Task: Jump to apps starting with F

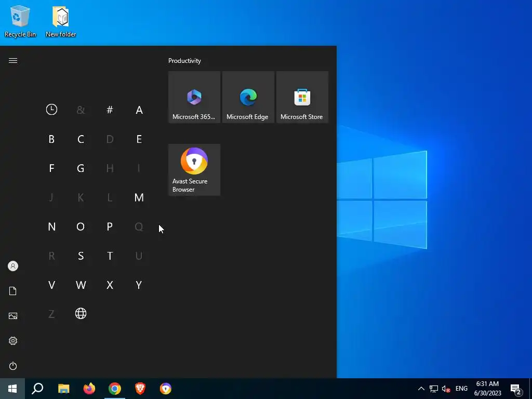Action: pyautogui.click(x=51, y=168)
